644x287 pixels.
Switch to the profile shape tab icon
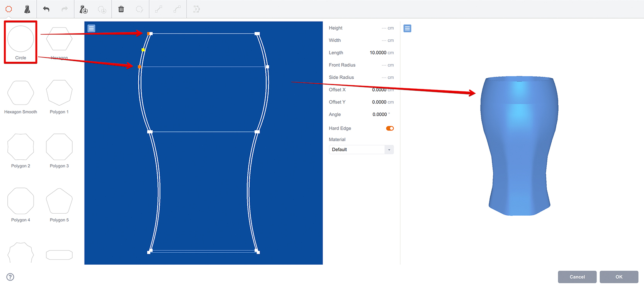pyautogui.click(x=27, y=9)
